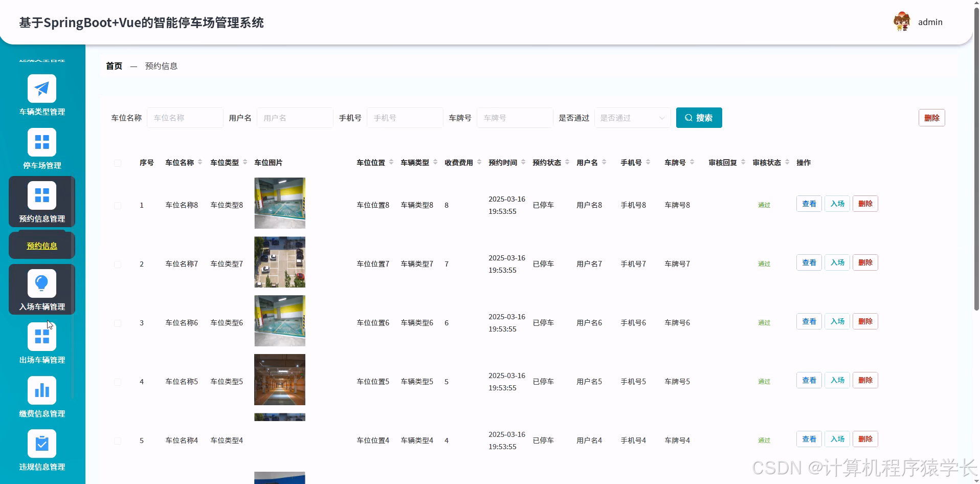Toggle the select-all header checkbox

click(x=118, y=163)
